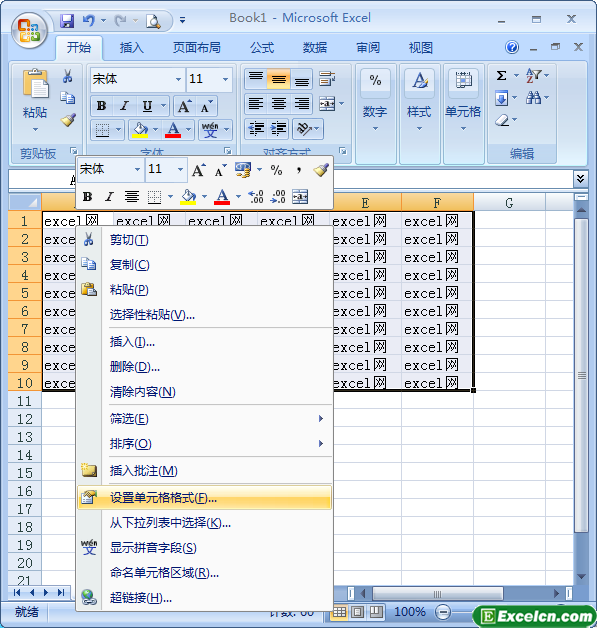Click the Office button logo
597x628 pixels.
pyautogui.click(x=30, y=31)
